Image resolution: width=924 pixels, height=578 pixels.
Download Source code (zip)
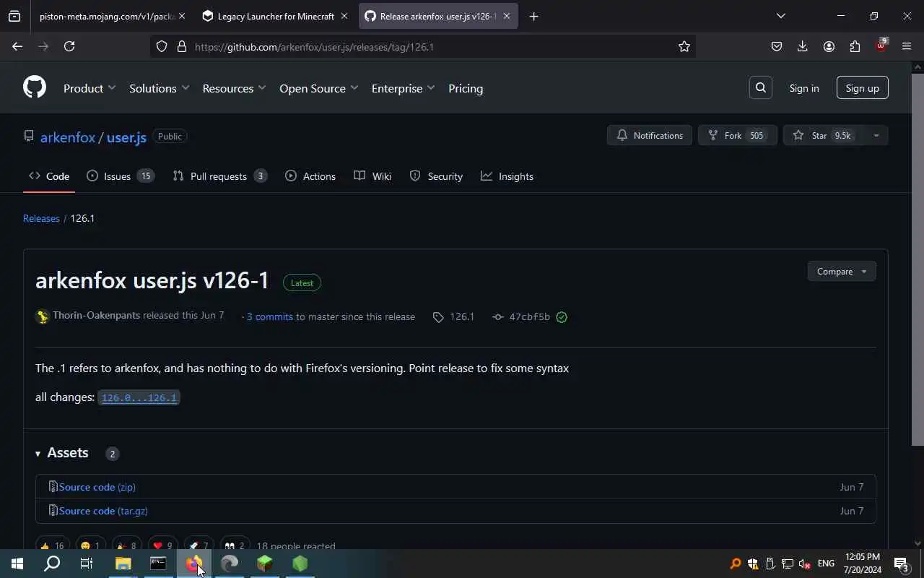pos(97,487)
